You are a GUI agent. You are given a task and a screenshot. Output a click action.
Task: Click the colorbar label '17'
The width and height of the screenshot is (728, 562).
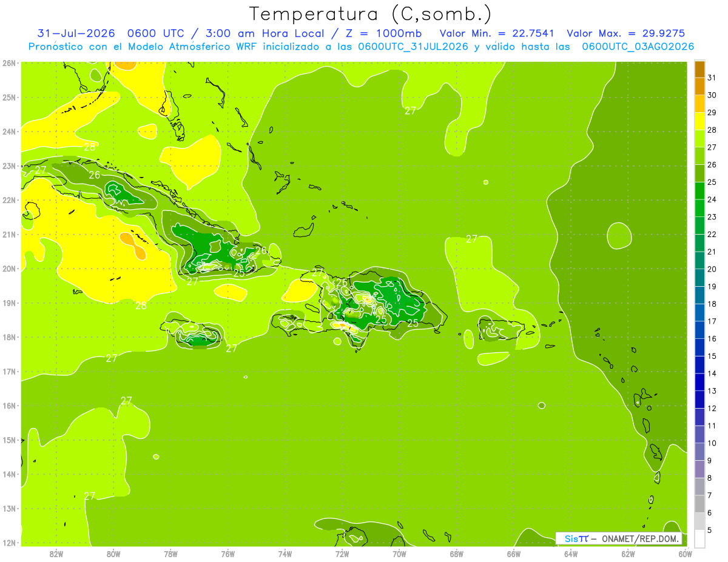point(712,321)
